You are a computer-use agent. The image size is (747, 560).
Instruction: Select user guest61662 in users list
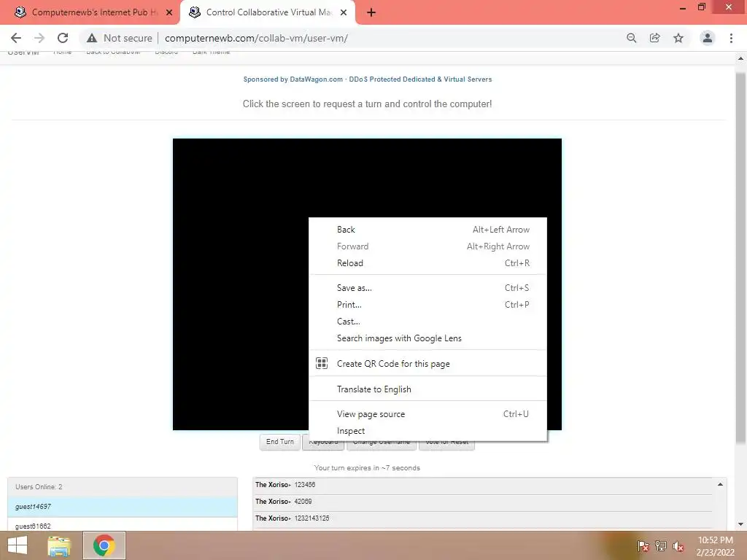(123, 525)
